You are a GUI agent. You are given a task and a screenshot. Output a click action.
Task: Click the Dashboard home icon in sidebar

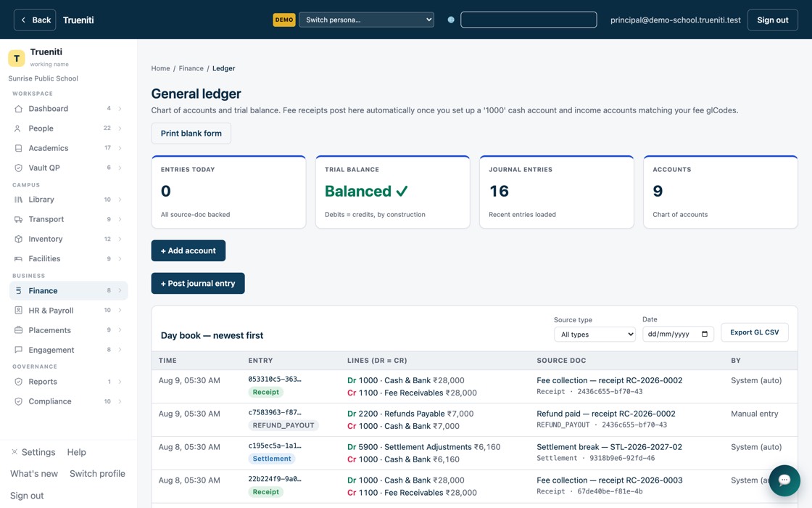tap(18, 109)
